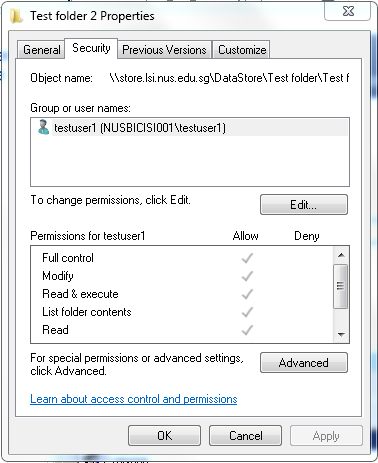This screenshot has width=378, height=463.
Task: Open Learn about access control link
Action: pos(134,399)
